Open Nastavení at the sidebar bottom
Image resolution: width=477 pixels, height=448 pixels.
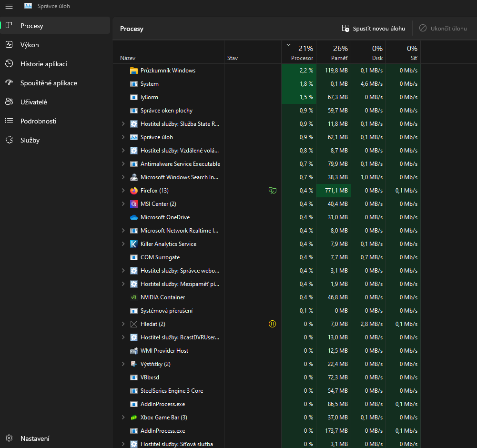[x=34, y=438]
